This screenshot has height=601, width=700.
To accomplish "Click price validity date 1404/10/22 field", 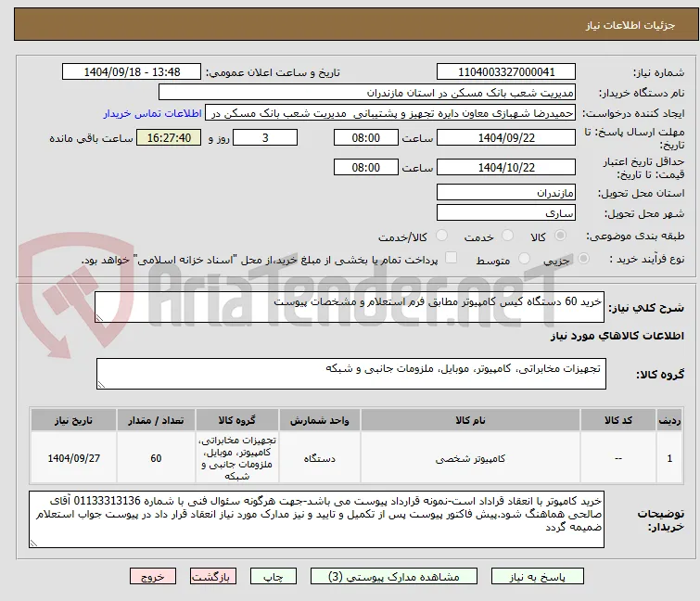I will pos(506,168).
